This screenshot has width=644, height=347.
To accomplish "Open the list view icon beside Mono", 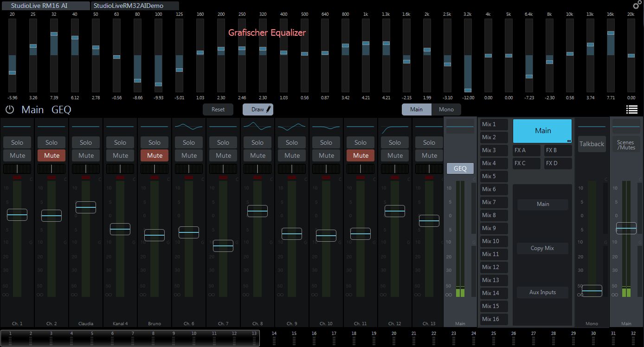I will [631, 109].
